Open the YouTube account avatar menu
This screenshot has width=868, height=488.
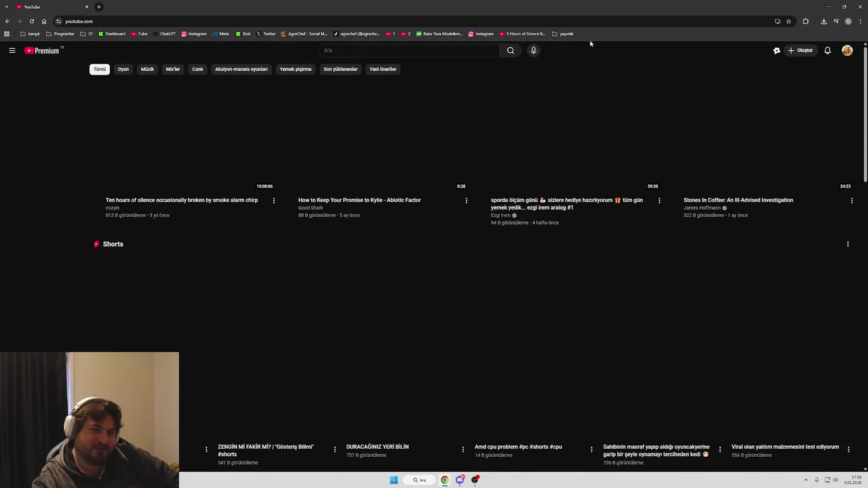847,50
